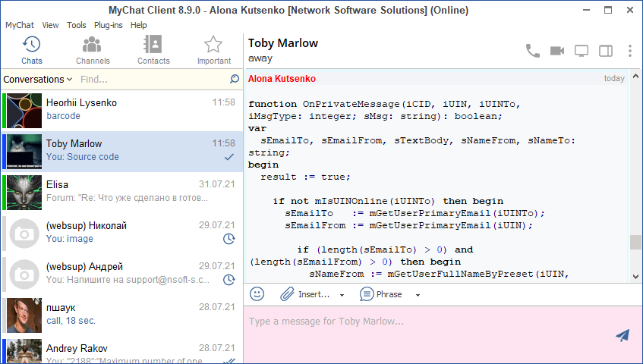Open conversation with Heorhii Lysenko
The width and height of the screenshot is (643, 364).
point(122,111)
